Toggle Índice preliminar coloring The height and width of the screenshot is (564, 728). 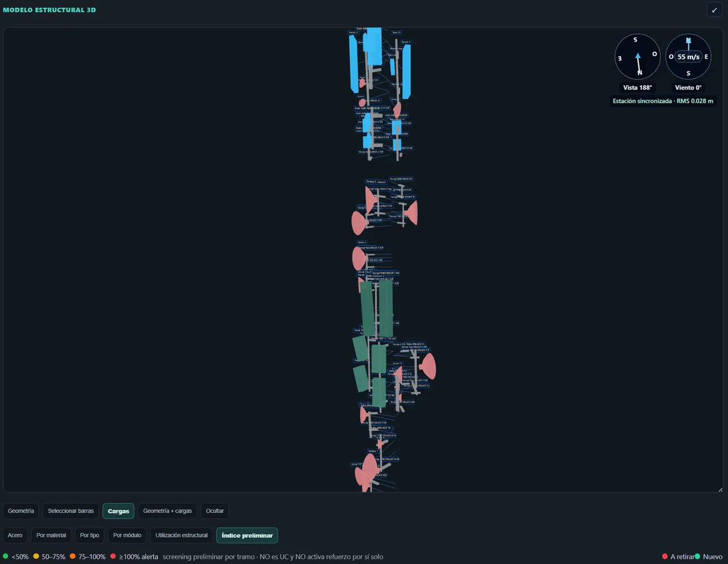pos(247,536)
